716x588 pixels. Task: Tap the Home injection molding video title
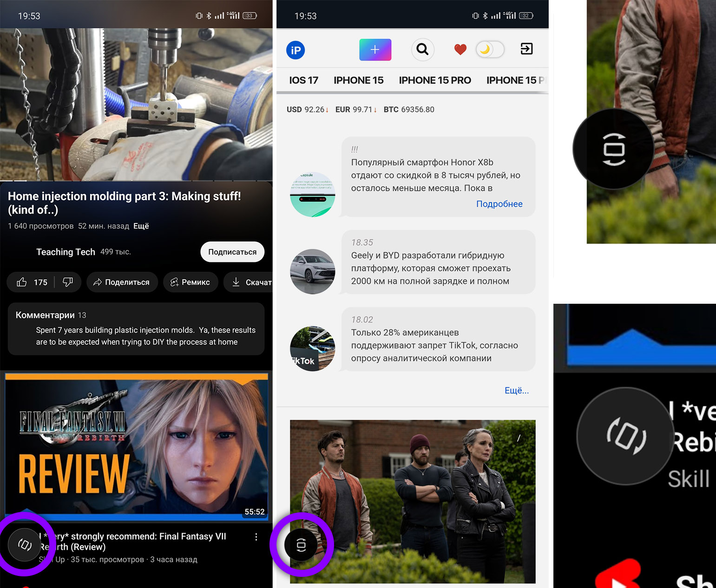(x=125, y=203)
